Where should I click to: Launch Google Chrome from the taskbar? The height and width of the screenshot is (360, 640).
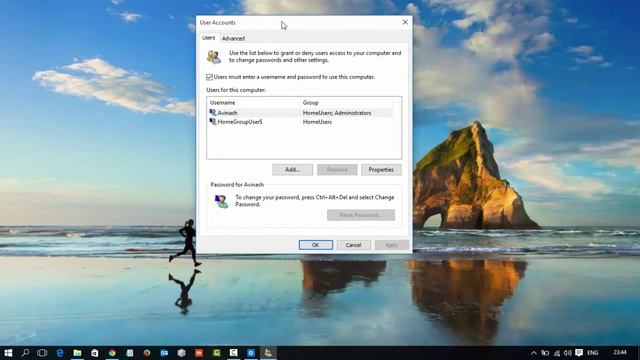tap(112, 353)
